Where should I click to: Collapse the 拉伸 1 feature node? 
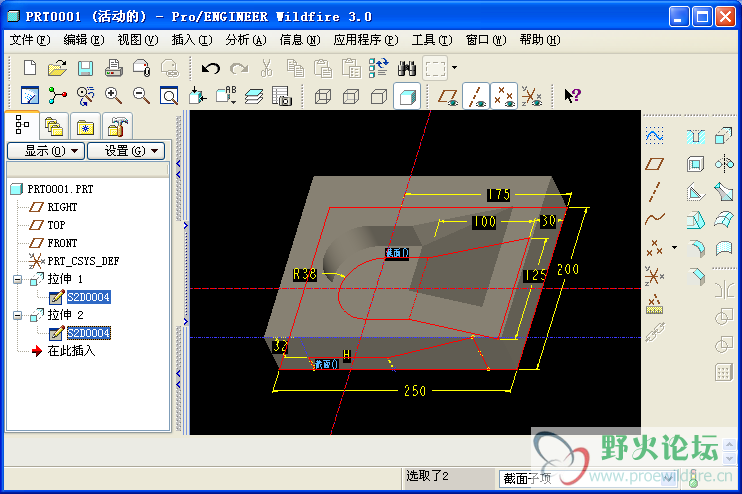point(18,279)
